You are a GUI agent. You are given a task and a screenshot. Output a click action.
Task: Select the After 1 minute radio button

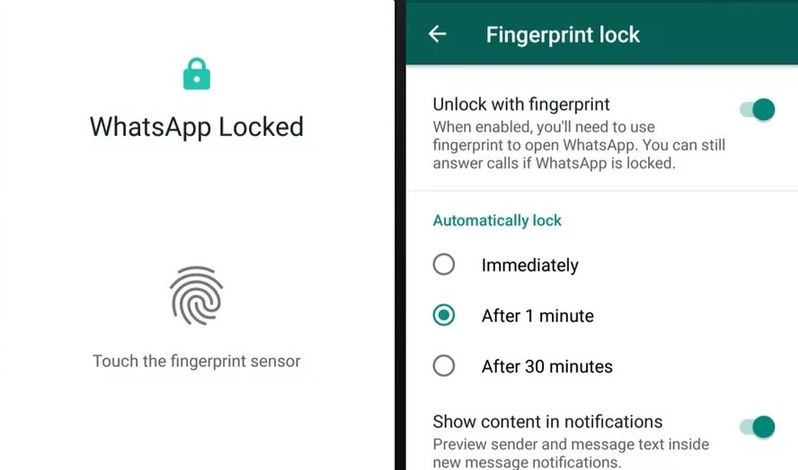(x=444, y=315)
